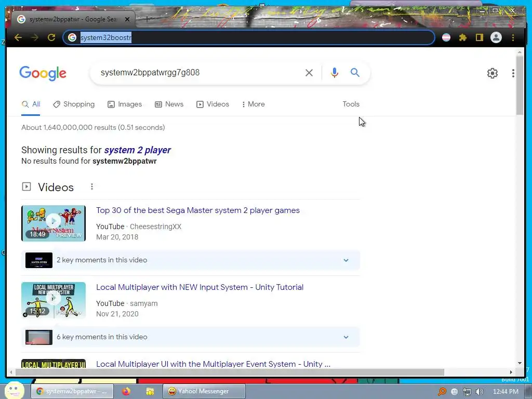Expand 6 key moments in this video
Image resolution: width=532 pixels, height=399 pixels.
point(191,337)
